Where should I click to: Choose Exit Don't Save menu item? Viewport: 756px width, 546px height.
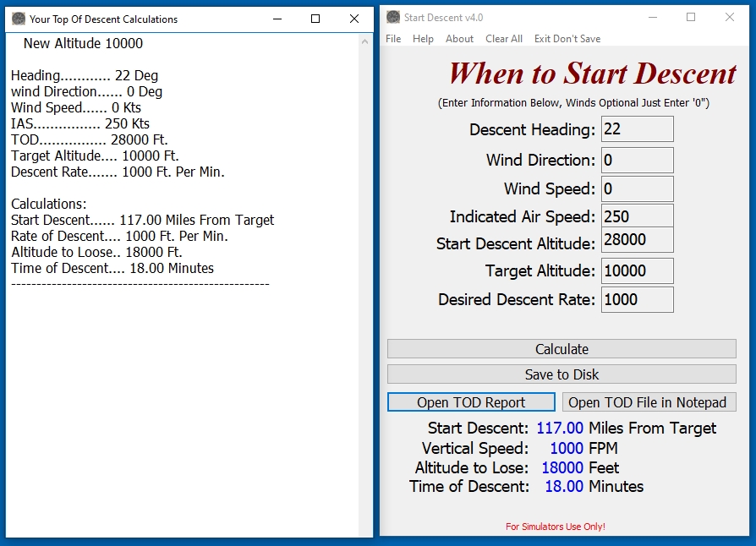[567, 39]
